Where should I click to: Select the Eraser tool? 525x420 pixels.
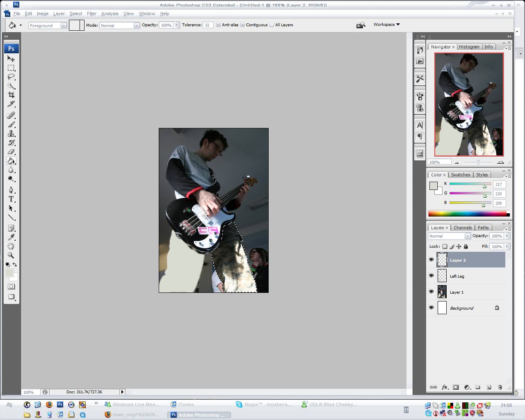coord(11,152)
